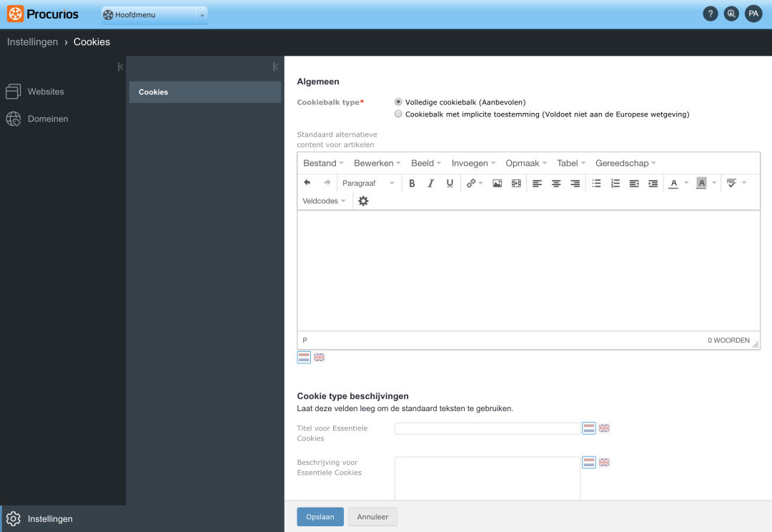Viewport: 772px width, 532px height.
Task: Select Volledige cookiebalk (Aanbevolen) radio option
Action: 398,102
